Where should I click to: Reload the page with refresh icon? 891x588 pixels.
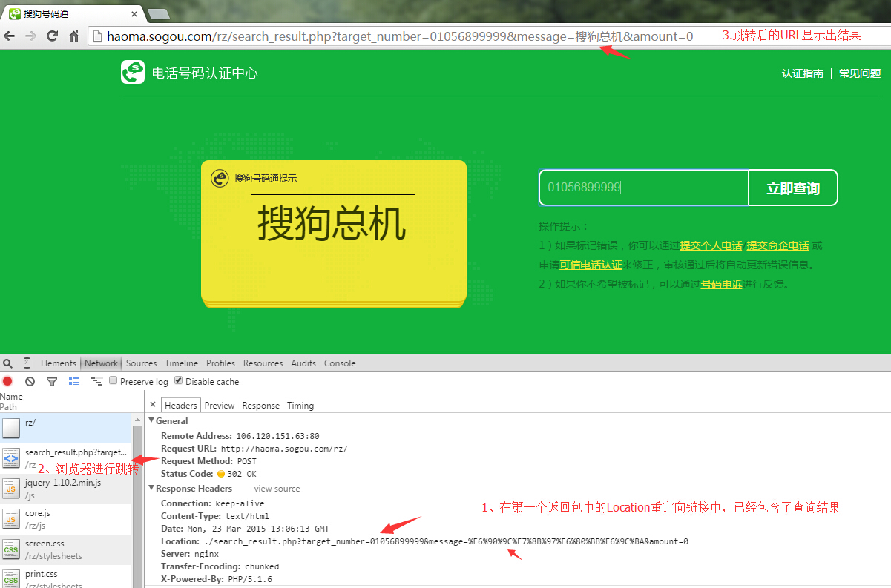(x=52, y=36)
